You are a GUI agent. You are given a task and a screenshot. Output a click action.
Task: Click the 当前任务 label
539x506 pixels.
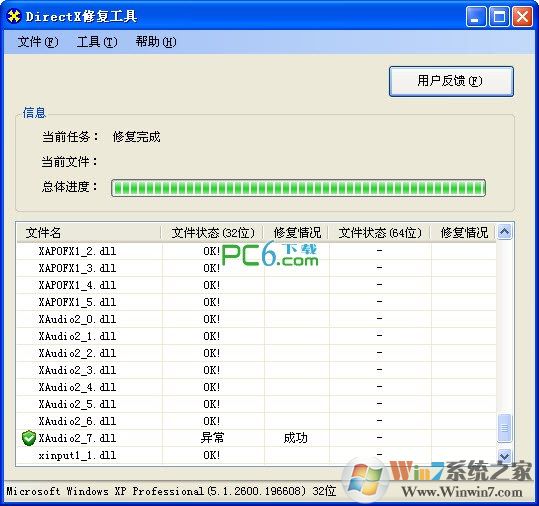tap(70, 137)
